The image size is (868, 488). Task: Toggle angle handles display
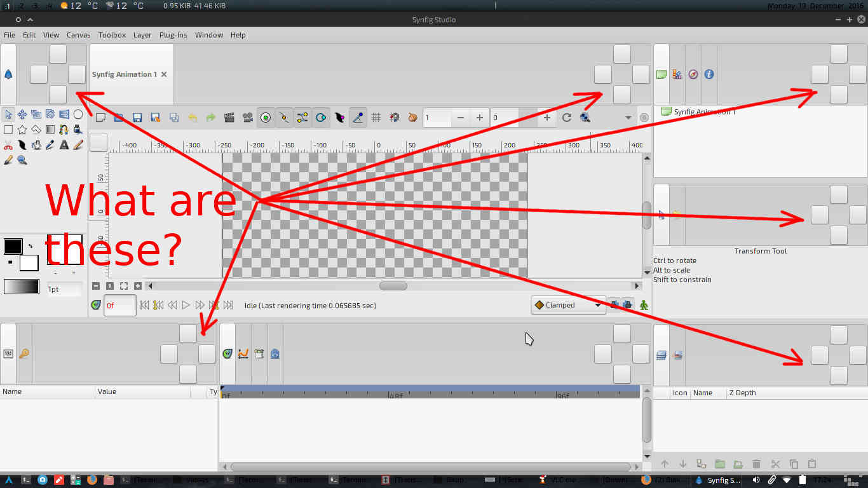tap(358, 118)
